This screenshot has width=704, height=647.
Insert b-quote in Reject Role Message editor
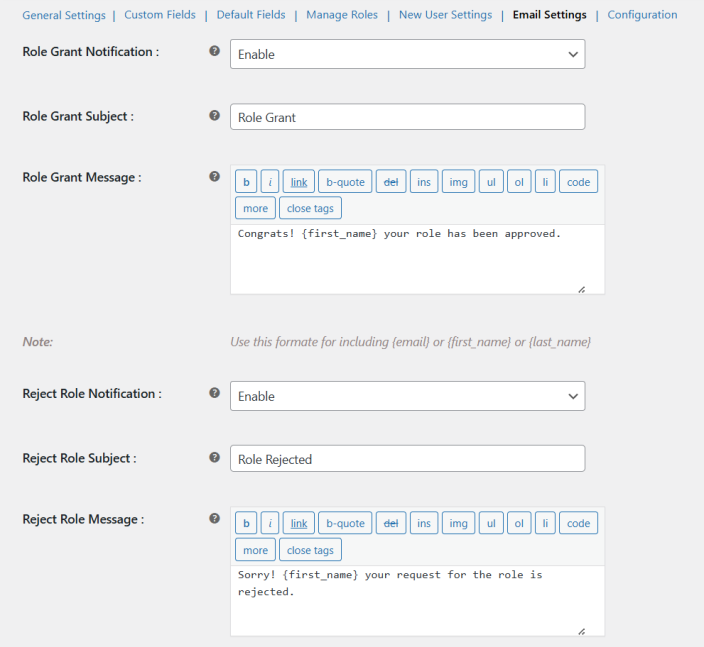345,523
